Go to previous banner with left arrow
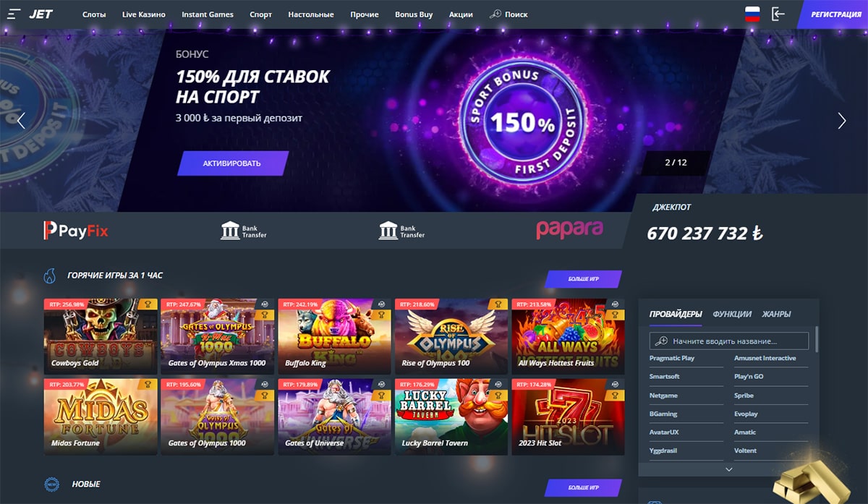Image resolution: width=868 pixels, height=504 pixels. (21, 121)
